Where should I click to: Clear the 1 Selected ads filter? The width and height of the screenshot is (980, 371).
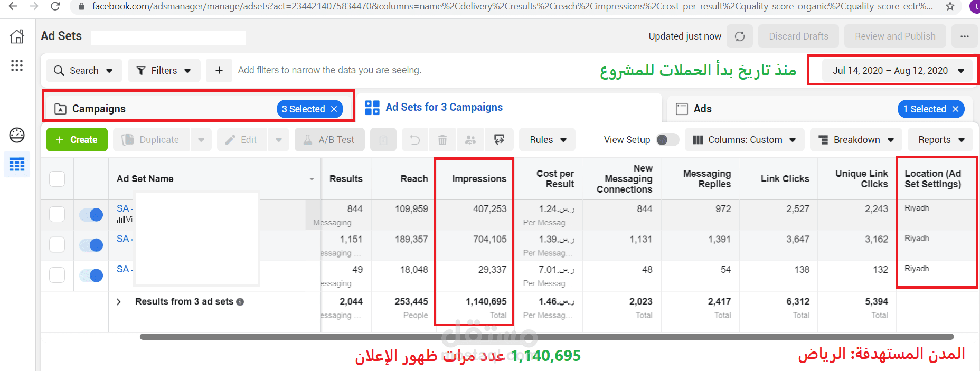tap(955, 109)
